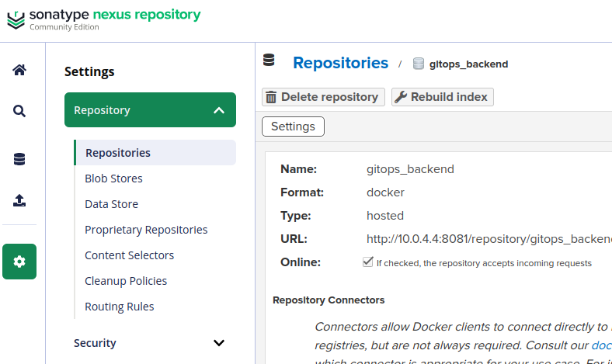Click the gitops_backend breadcrumb text

469,64
